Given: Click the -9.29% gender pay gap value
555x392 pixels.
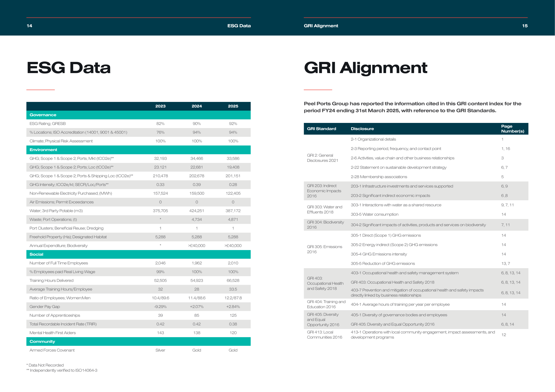Looking at the screenshot, I should point(161,306).
